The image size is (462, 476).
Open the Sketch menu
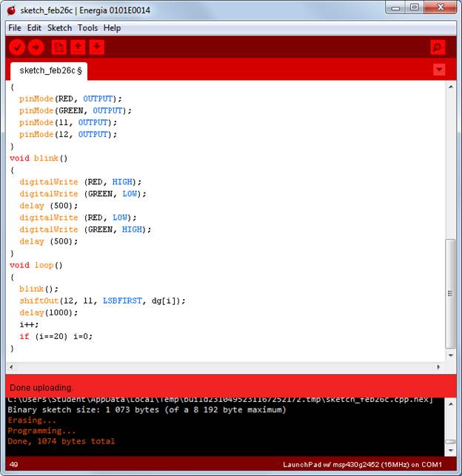pos(59,28)
